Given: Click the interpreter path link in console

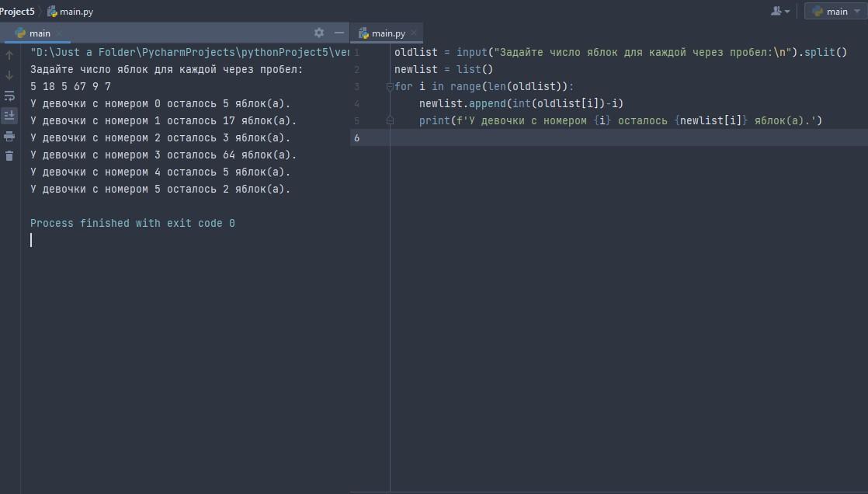Looking at the screenshot, I should coord(190,52).
